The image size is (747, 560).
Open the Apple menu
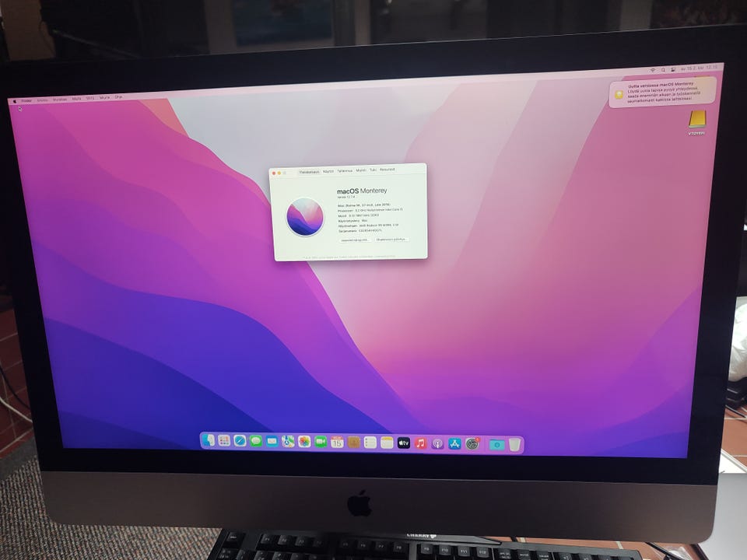coord(15,101)
